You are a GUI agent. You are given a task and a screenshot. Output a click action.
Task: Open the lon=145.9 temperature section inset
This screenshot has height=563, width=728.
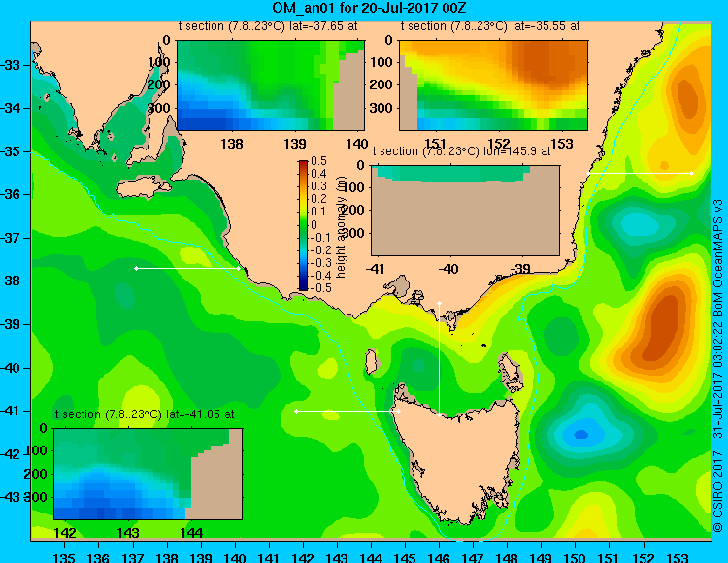(x=465, y=211)
